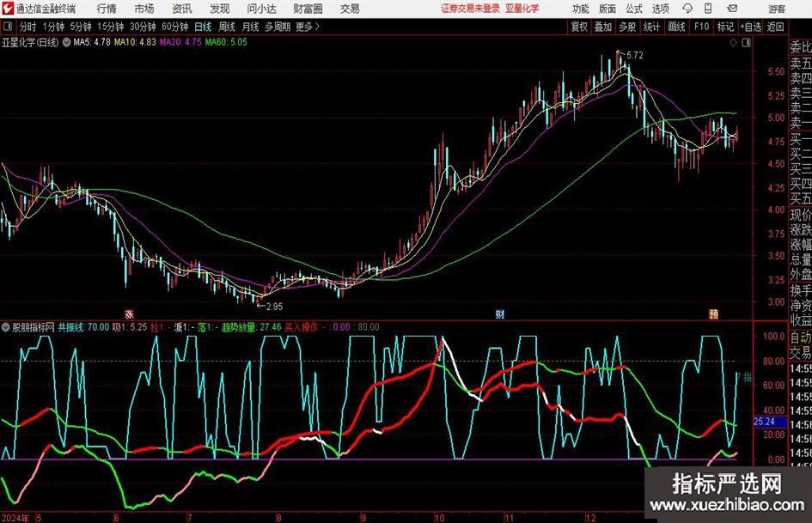
Task: Click the MA10: 4.83 indicator value
Action: click(135, 42)
